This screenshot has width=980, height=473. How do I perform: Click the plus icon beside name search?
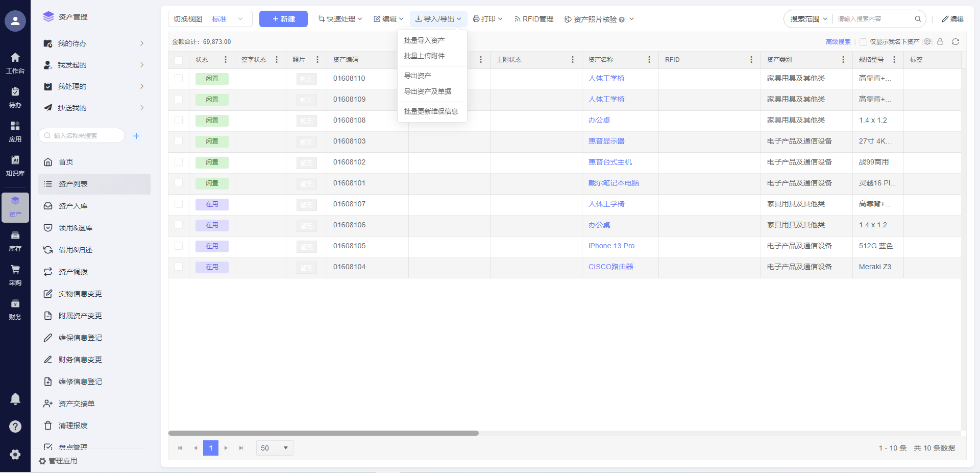pos(136,136)
